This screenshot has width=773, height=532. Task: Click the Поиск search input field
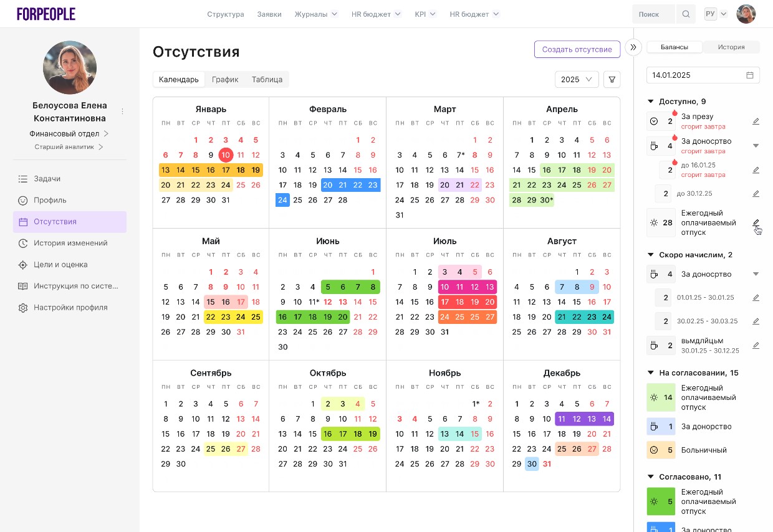[653, 14]
